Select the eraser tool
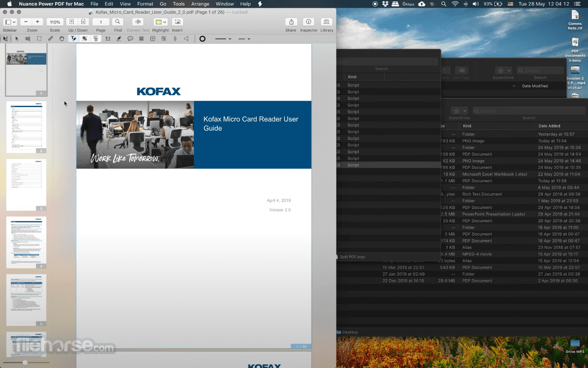The height and width of the screenshot is (368, 588). (119, 39)
